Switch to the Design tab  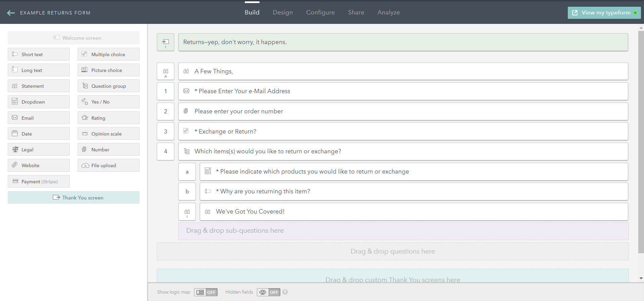click(282, 12)
